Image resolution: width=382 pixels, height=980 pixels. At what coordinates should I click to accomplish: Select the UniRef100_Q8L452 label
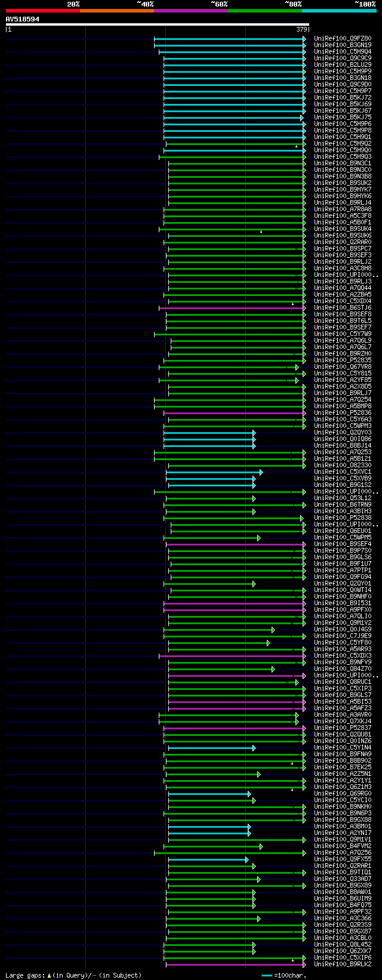[343, 945]
